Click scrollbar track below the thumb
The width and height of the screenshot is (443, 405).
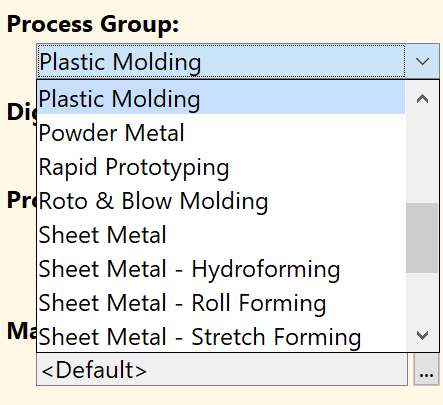pos(422,296)
